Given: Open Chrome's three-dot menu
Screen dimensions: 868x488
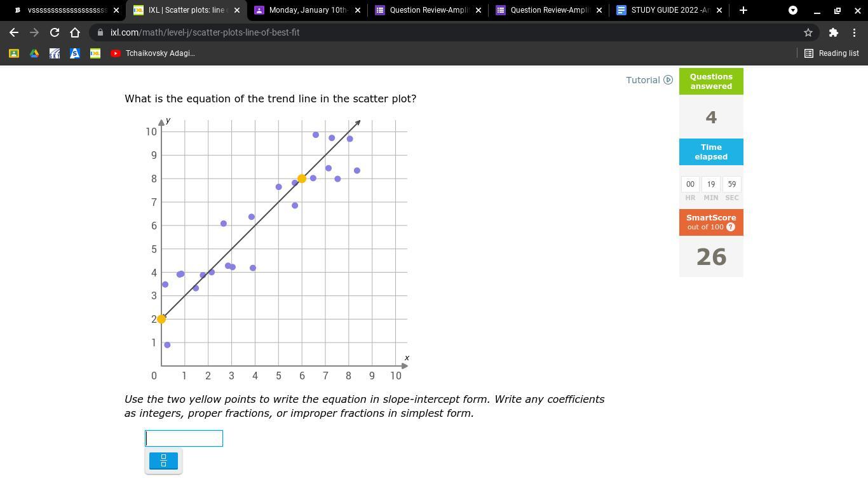Looking at the screenshot, I should pyautogui.click(x=854, y=32).
